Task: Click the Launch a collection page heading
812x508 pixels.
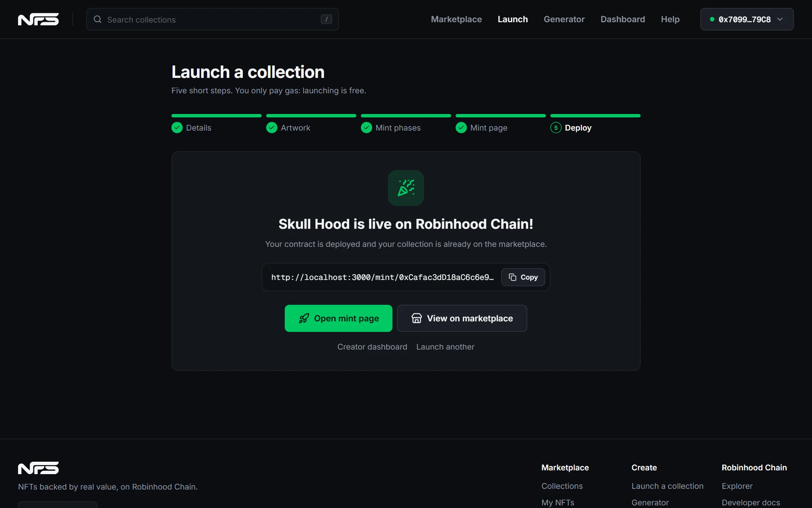Action: click(x=248, y=72)
